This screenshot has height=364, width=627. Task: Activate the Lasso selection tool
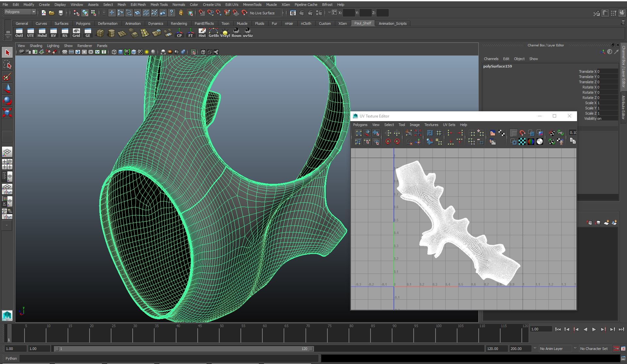point(7,65)
